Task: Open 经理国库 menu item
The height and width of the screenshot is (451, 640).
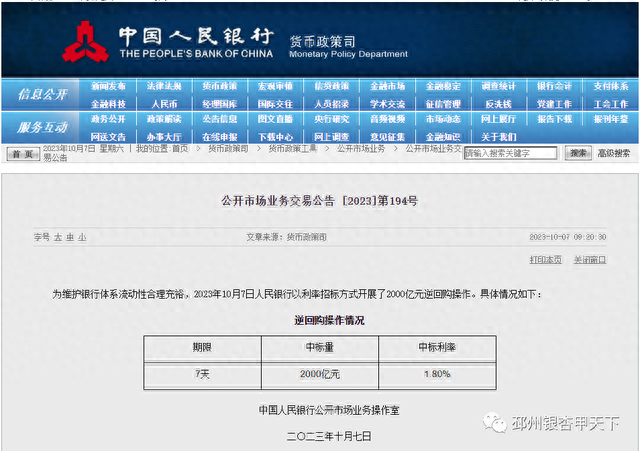Action: pyautogui.click(x=220, y=104)
